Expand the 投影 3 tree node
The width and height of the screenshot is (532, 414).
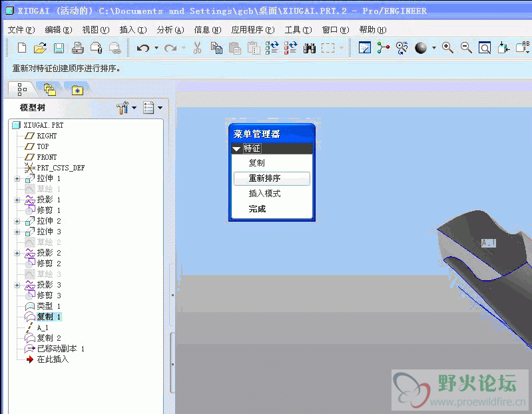coord(17,285)
